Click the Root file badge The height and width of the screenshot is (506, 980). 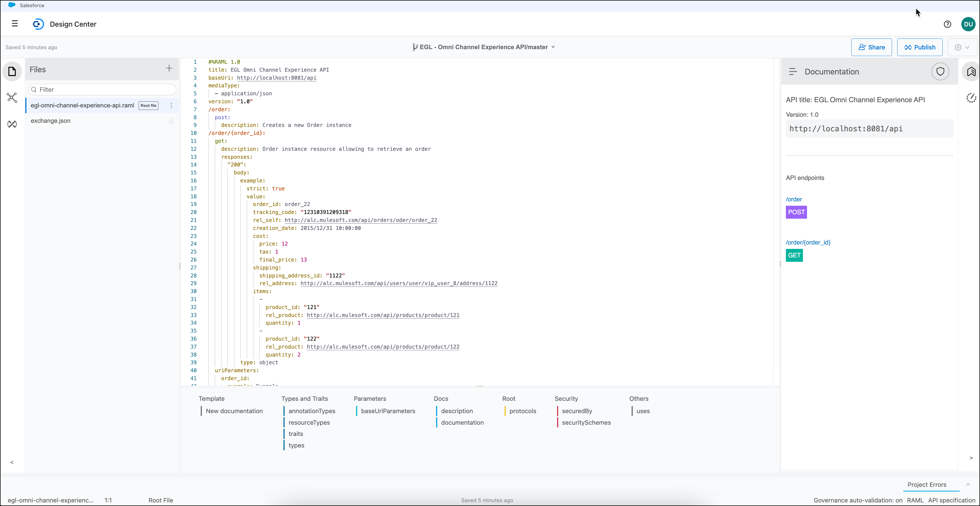point(148,106)
